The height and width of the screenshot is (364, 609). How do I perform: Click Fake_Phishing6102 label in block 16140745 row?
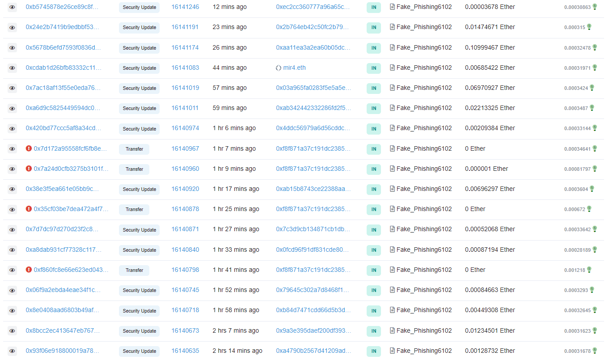click(424, 290)
